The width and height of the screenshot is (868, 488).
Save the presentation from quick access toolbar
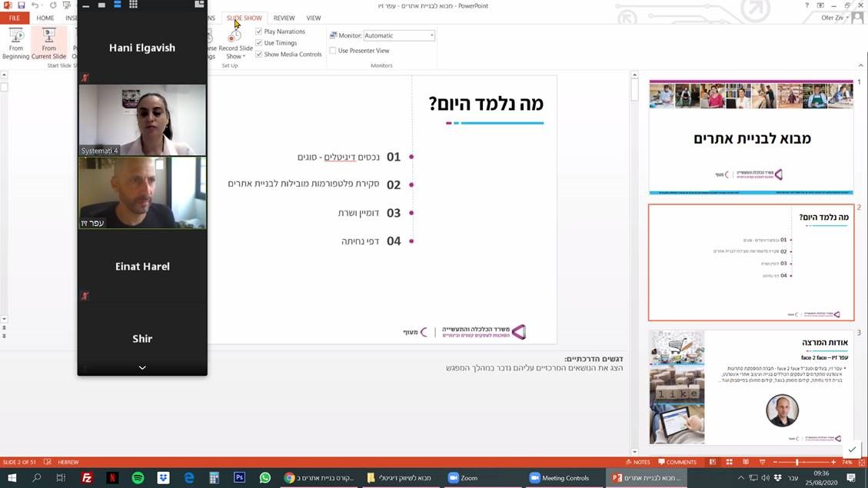(x=22, y=5)
